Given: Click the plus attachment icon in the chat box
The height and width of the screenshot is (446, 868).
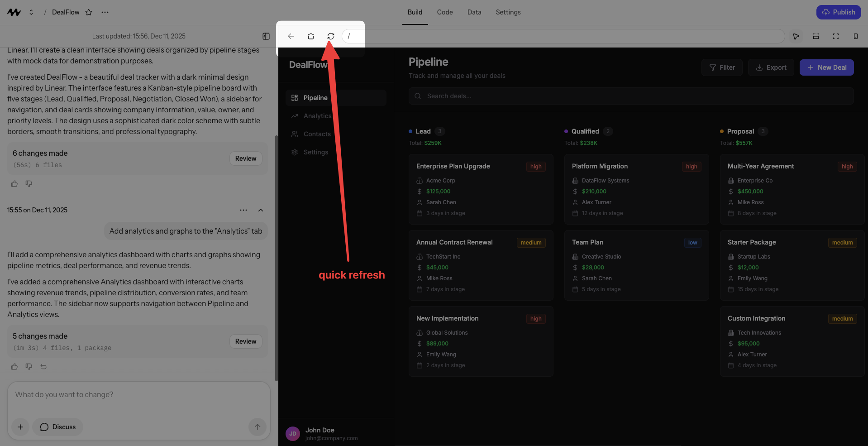Looking at the screenshot, I should click(20, 427).
